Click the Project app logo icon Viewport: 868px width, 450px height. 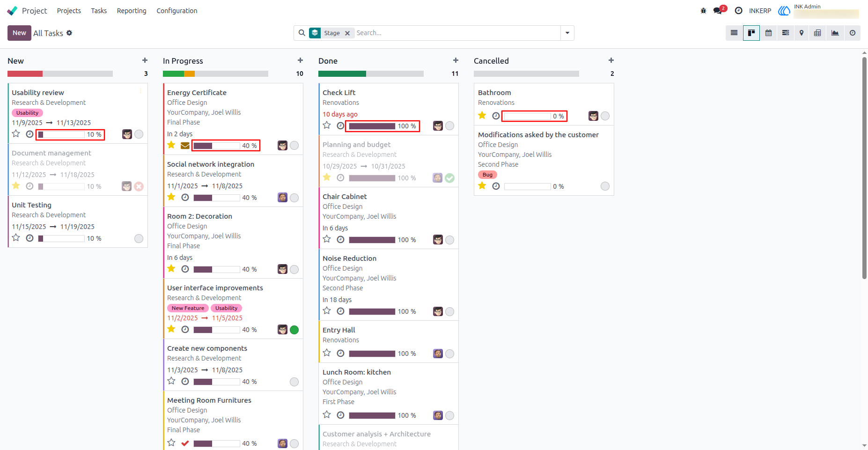point(12,11)
